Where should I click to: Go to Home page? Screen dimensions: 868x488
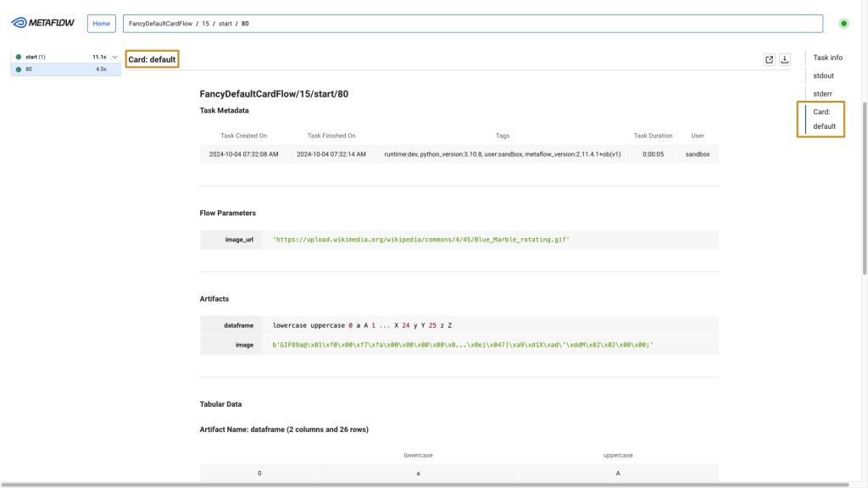click(102, 24)
